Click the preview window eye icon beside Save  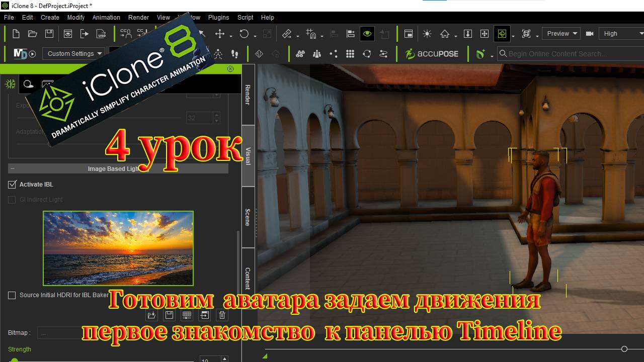[x=68, y=34]
